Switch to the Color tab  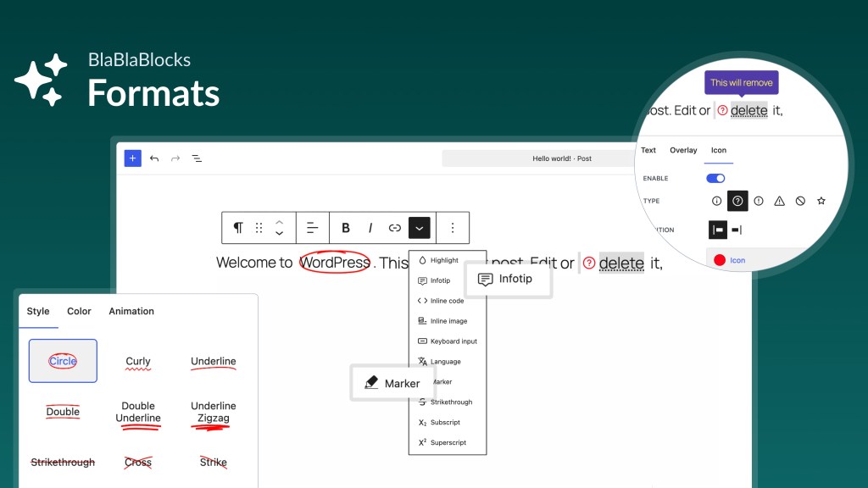pyautogui.click(x=79, y=311)
